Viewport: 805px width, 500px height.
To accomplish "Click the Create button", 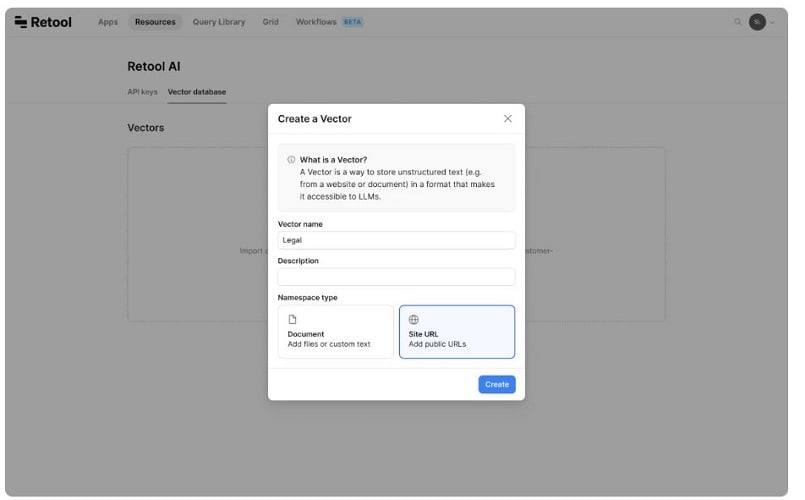I will click(497, 384).
